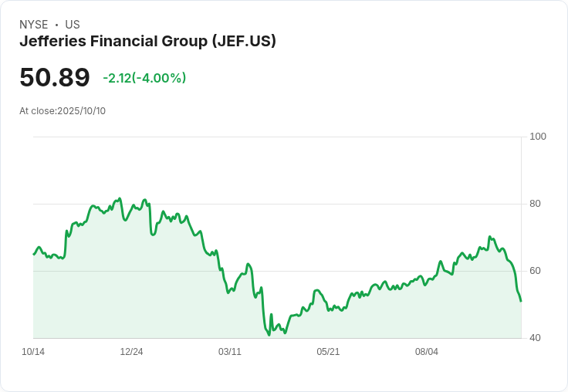Click the 60 y-axis label
The width and height of the screenshot is (568, 392).
click(535, 271)
